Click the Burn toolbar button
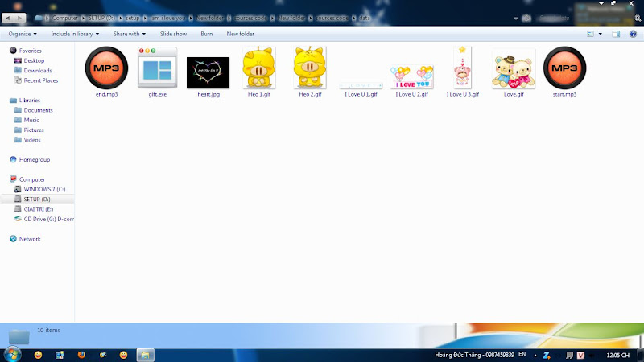 click(207, 34)
